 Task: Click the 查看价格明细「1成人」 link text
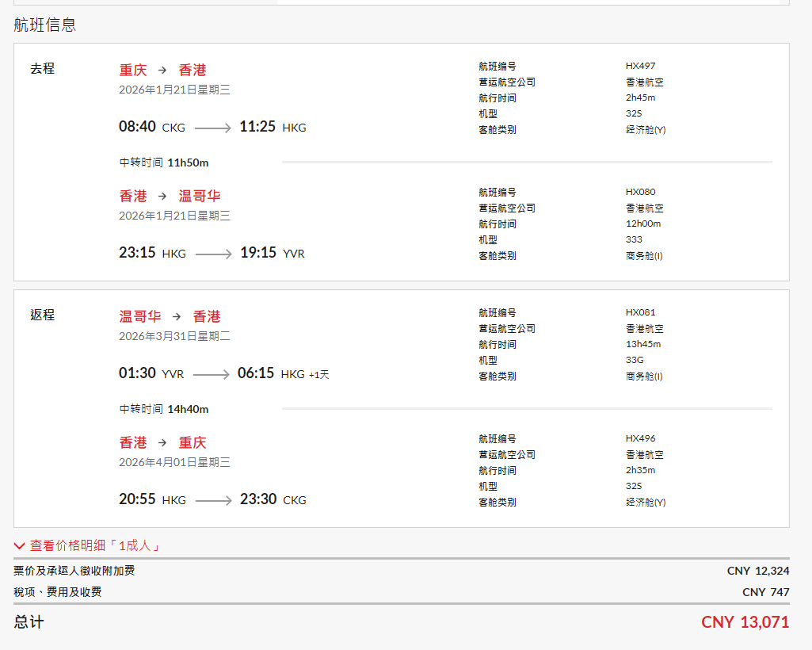click(95, 546)
